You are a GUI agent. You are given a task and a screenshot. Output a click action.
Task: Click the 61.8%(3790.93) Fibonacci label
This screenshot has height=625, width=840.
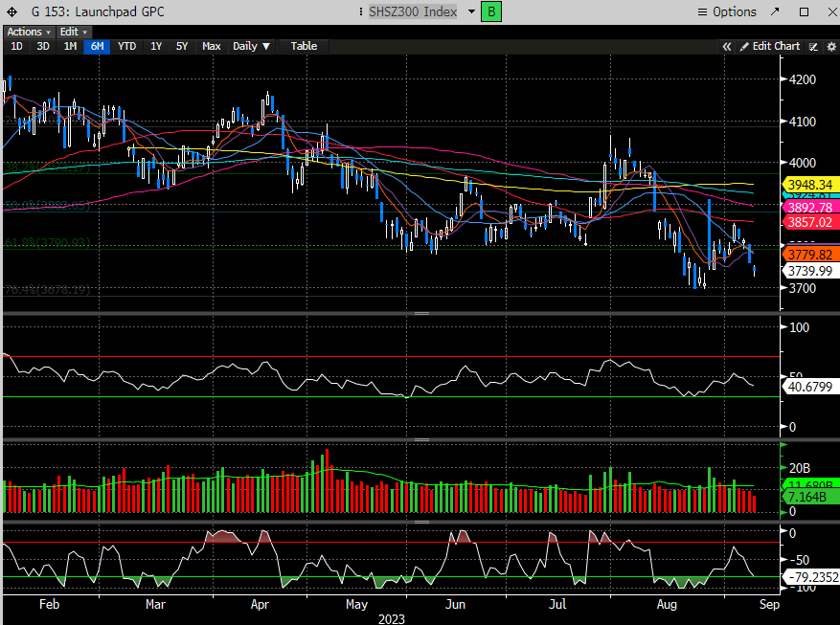tap(47, 243)
